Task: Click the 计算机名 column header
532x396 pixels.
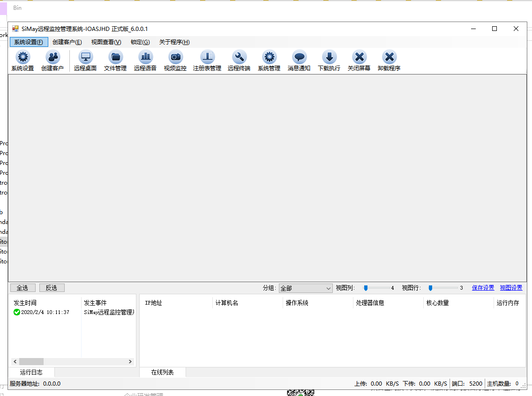Action: [247, 303]
